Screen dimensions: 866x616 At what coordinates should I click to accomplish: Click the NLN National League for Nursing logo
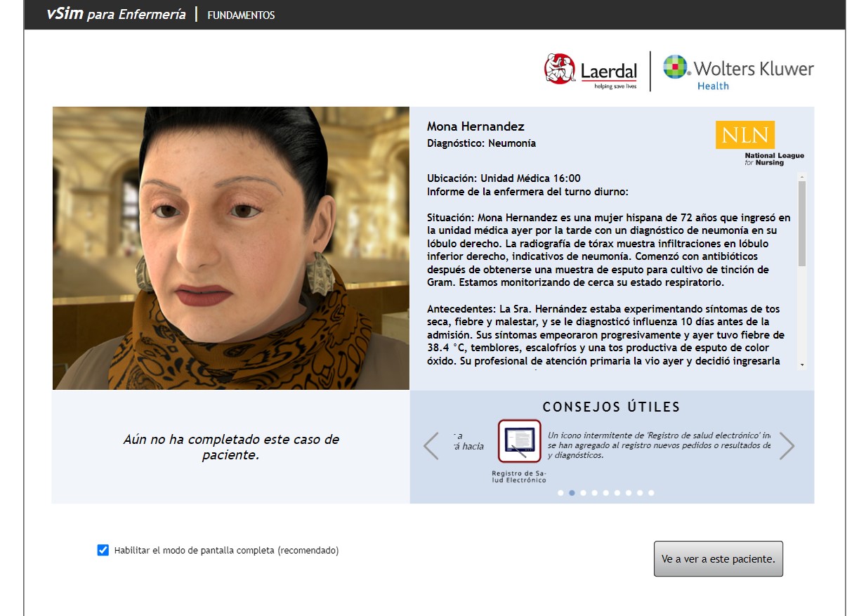coord(759,143)
